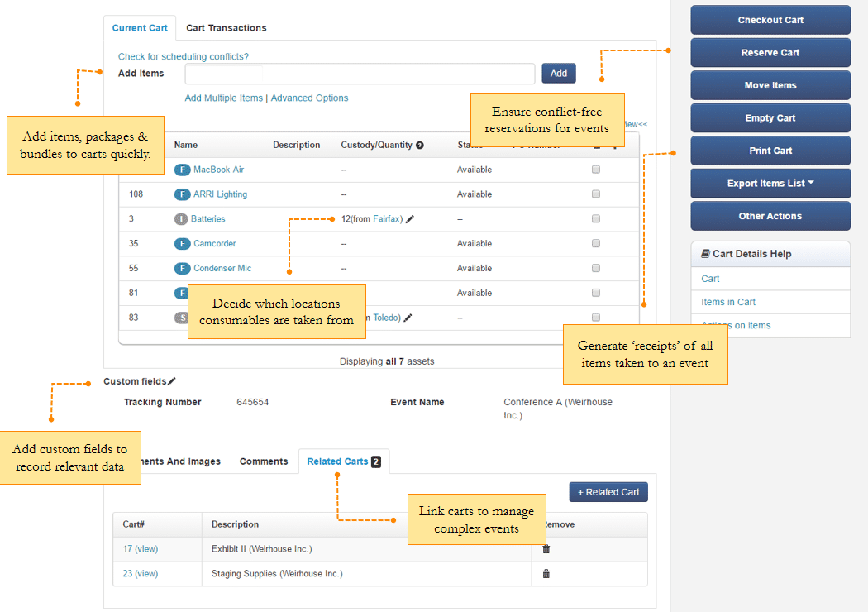Switch to the Cart Transactions tab
This screenshot has width=868, height=612.
(226, 28)
